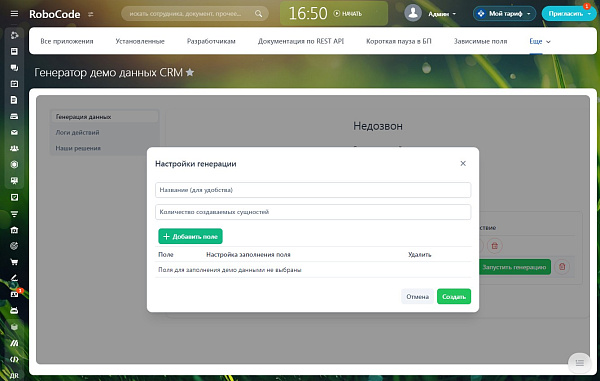Open the mail envelope sidebar icon
Screen dimensions: 600x381
pos(14,132)
